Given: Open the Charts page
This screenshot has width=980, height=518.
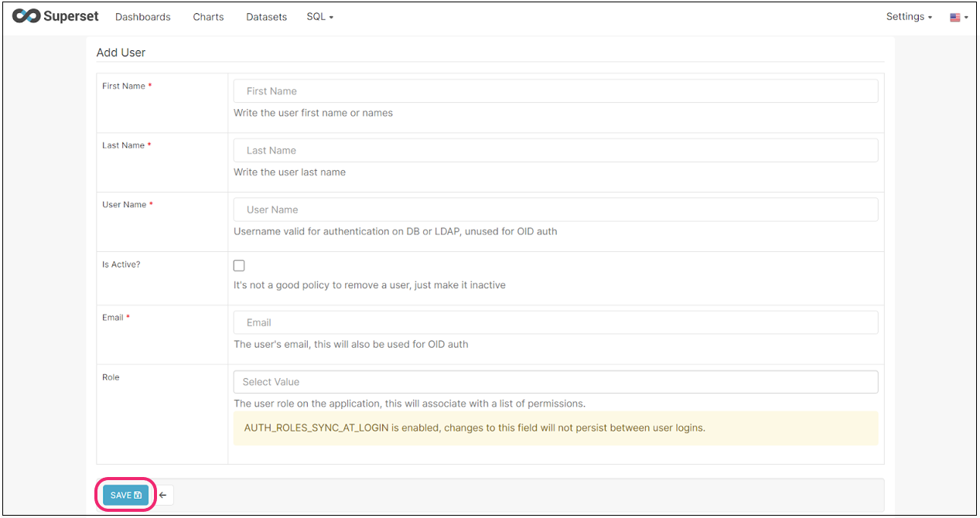Looking at the screenshot, I should (x=208, y=17).
